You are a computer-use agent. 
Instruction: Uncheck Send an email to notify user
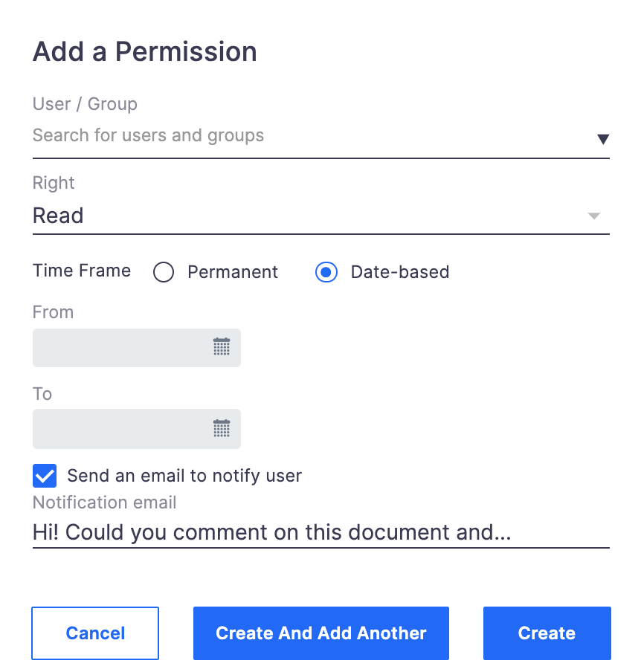coord(45,476)
